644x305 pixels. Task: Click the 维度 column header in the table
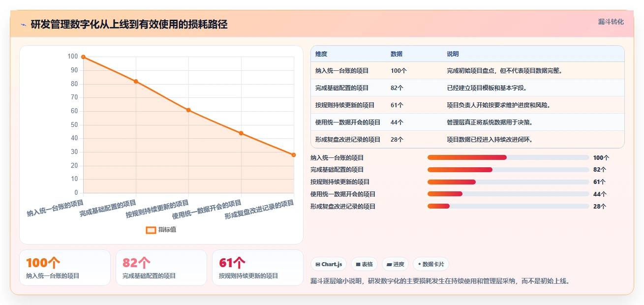pyautogui.click(x=321, y=54)
